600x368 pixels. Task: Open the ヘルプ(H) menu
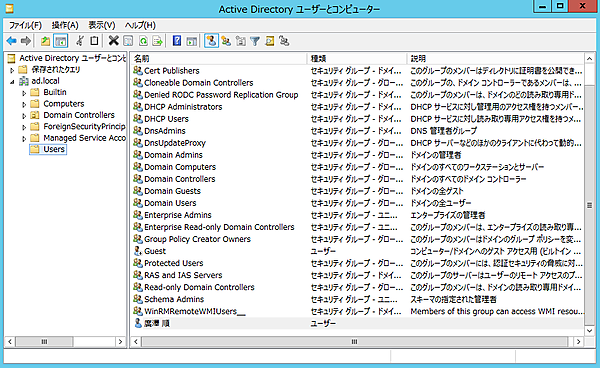(140, 25)
